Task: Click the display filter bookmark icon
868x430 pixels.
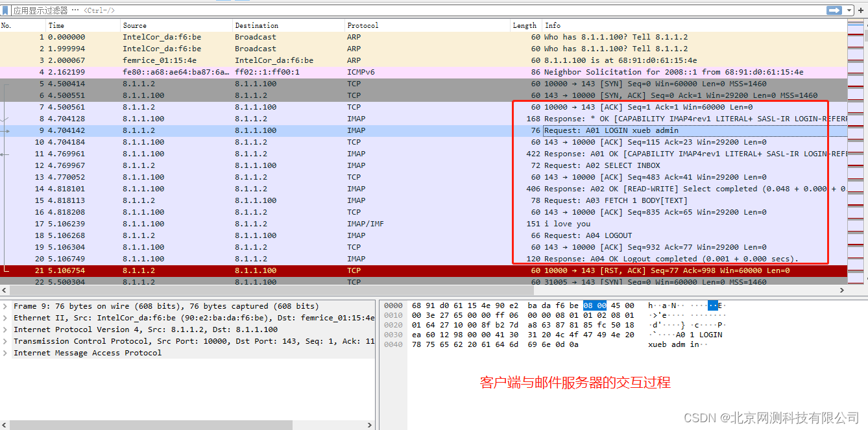Action: pos(5,10)
